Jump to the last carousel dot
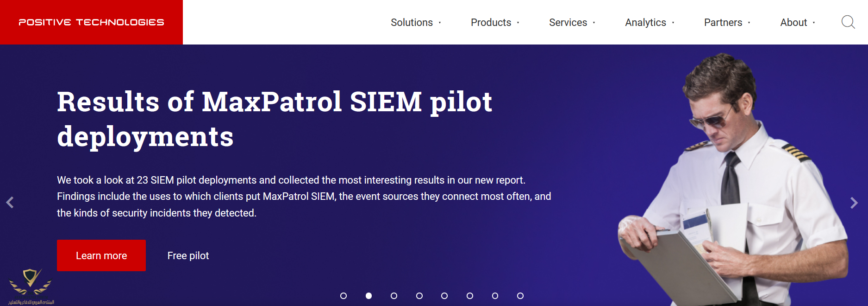The width and height of the screenshot is (868, 306). (x=520, y=296)
